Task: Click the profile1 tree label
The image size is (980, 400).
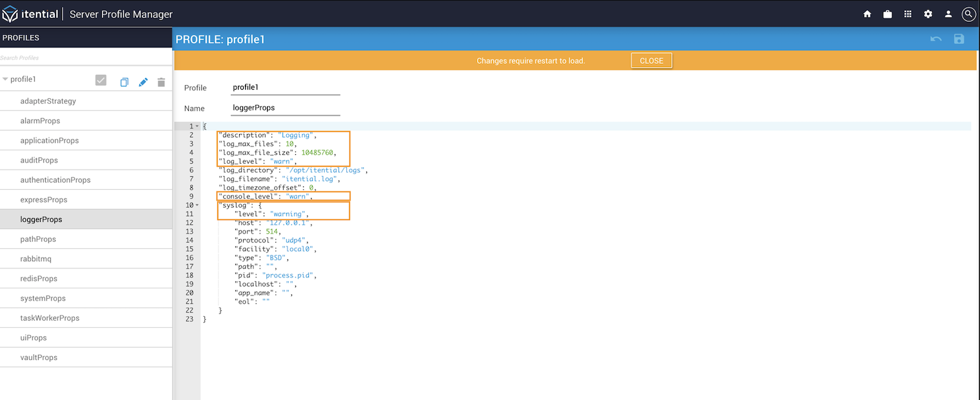Action: click(23, 79)
